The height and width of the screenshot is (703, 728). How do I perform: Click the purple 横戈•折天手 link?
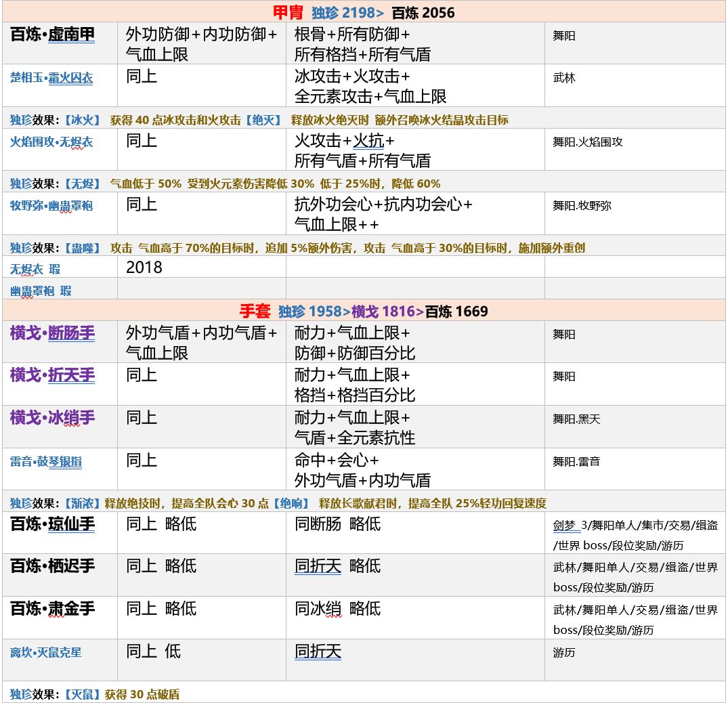[x=53, y=375]
